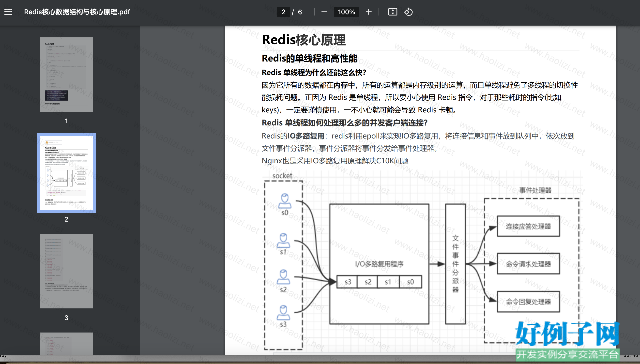
Task: Click the PDF file name title
Action: point(77,12)
